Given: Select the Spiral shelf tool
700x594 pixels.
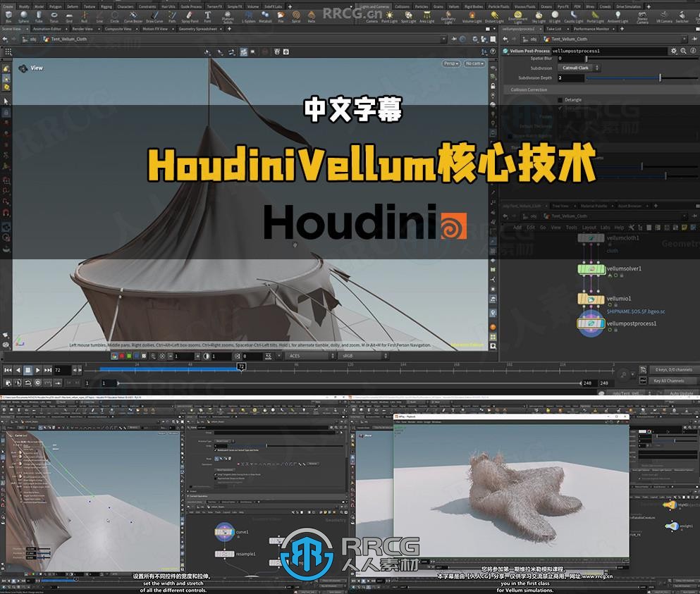Looking at the screenshot, I should pyautogui.click(x=296, y=17).
